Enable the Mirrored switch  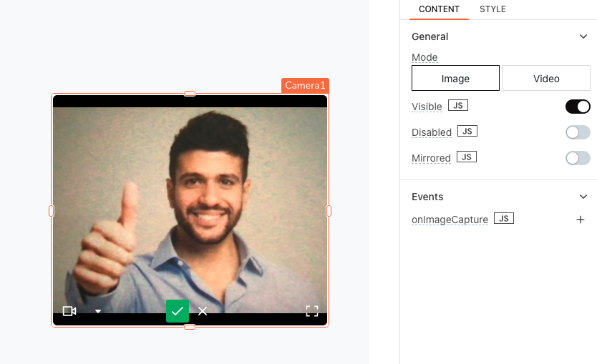578,158
